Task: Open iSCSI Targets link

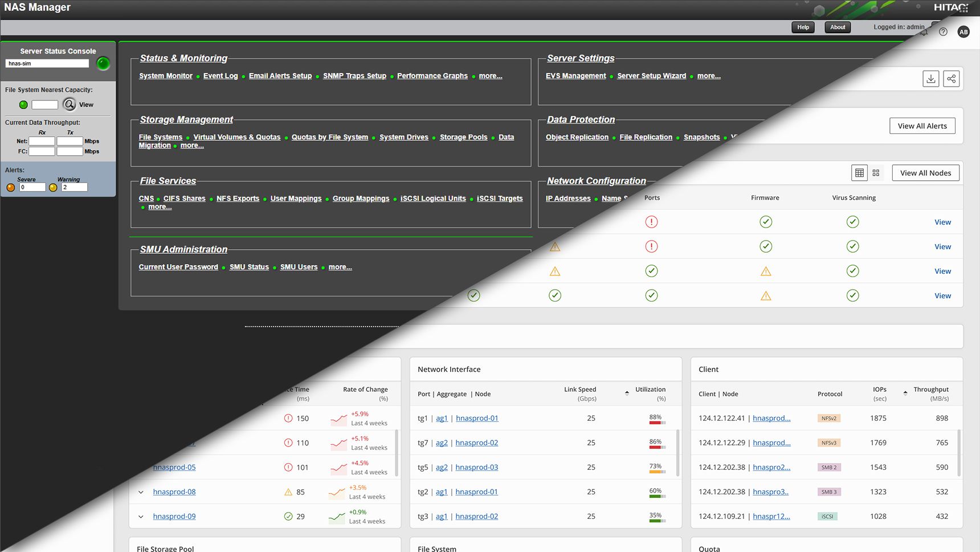Action: [x=500, y=198]
